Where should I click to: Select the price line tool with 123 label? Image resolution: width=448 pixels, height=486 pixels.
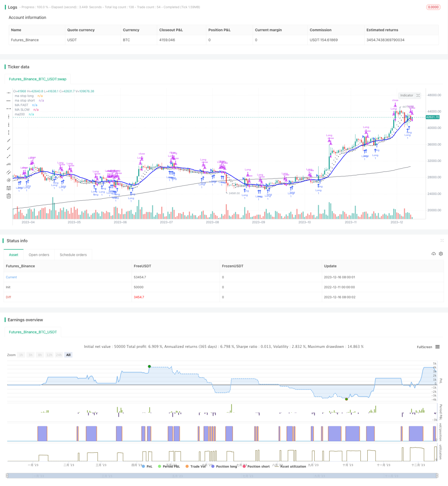[x=9, y=164]
